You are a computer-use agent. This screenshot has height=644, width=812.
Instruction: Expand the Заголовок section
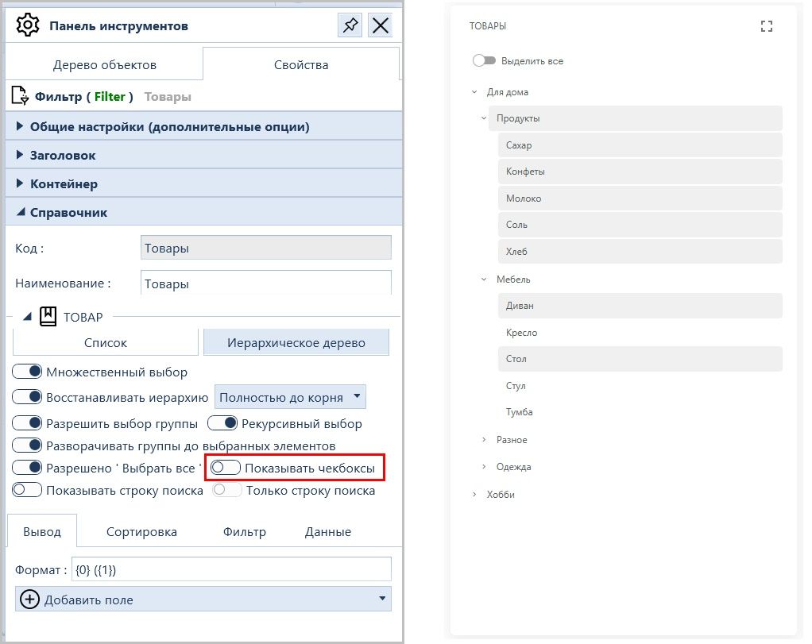tap(20, 155)
